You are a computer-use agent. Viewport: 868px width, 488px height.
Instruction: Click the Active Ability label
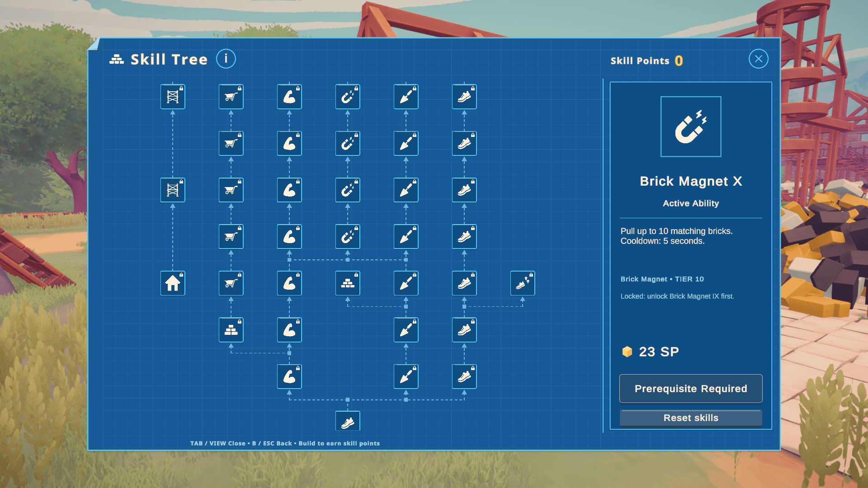[691, 203]
